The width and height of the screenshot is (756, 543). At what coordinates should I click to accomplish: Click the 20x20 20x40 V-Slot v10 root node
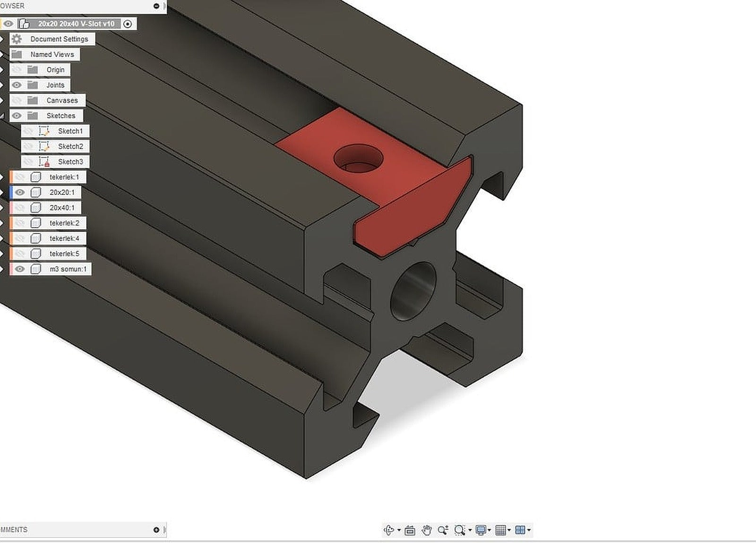coord(77,23)
